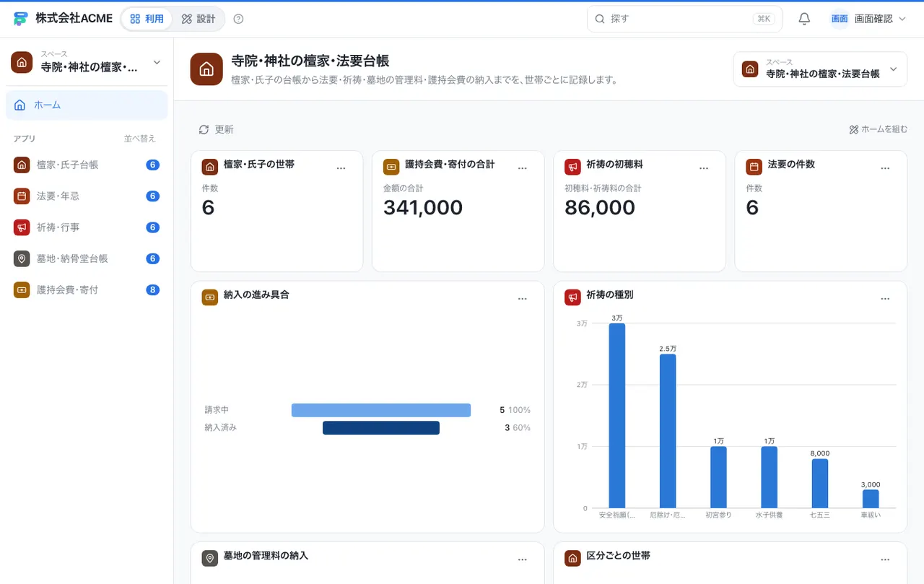This screenshot has width=924, height=584.
Task: Click the 納入済み funnel bar
Action: [x=381, y=427]
